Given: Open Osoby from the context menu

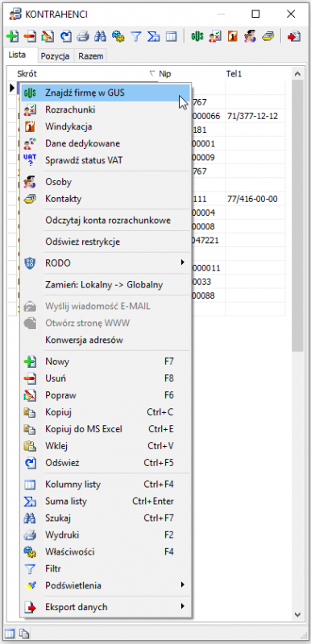Looking at the screenshot, I should coord(106,182).
